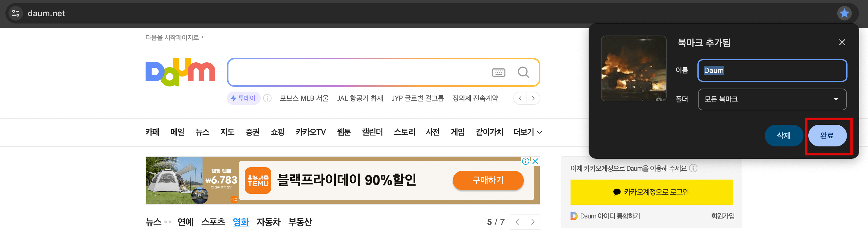Image resolution: width=868 pixels, height=235 pixels.
Task: Click the ad info icon on TEMU banner
Action: pyautogui.click(x=525, y=161)
